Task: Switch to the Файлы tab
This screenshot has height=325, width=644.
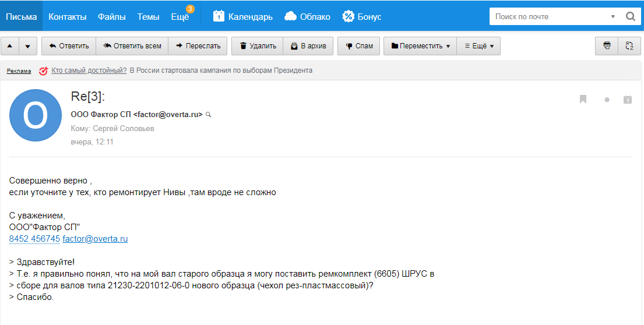Action: 111,16
